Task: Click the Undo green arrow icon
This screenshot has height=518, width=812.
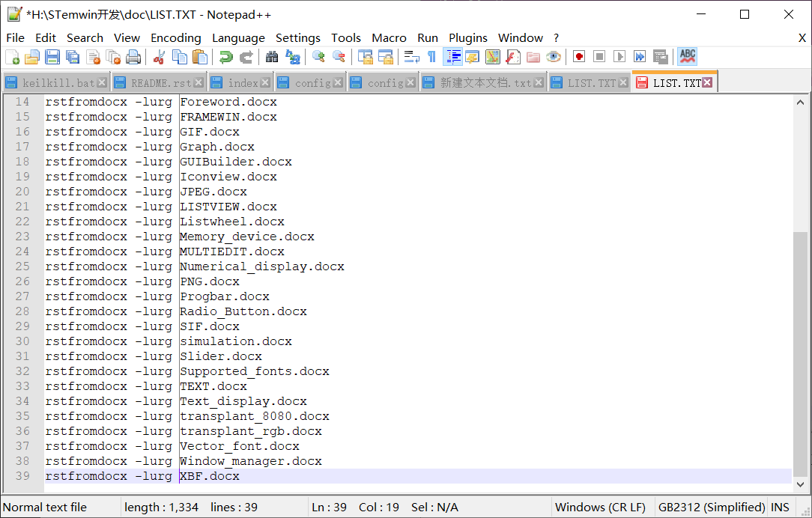Action: pos(225,57)
